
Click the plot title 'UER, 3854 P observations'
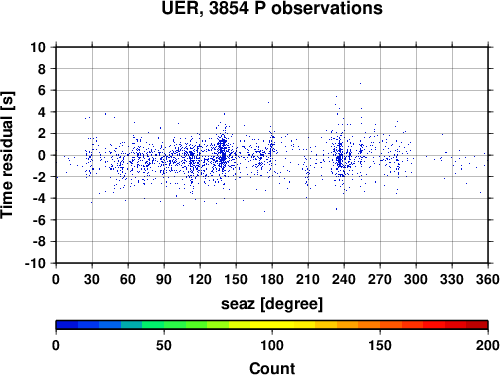pyautogui.click(x=272, y=8)
